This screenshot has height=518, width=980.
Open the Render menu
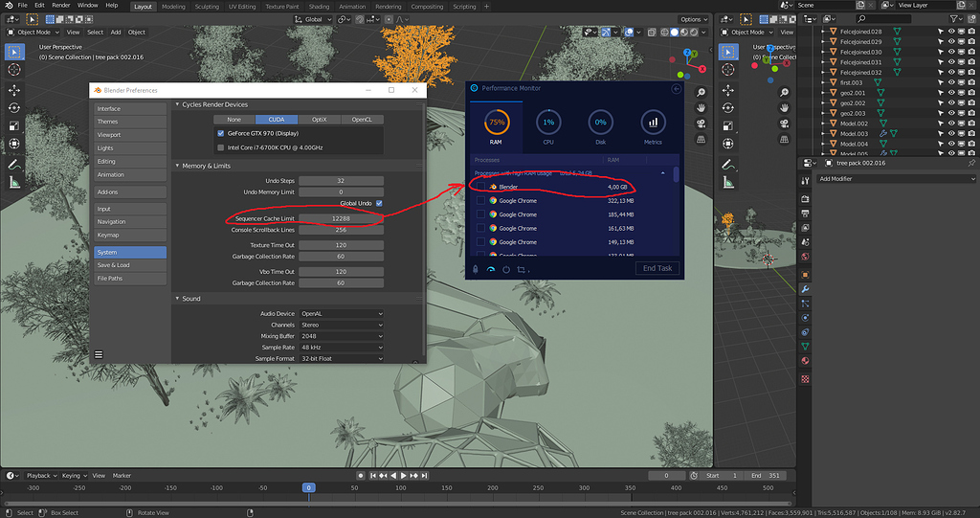pyautogui.click(x=60, y=6)
